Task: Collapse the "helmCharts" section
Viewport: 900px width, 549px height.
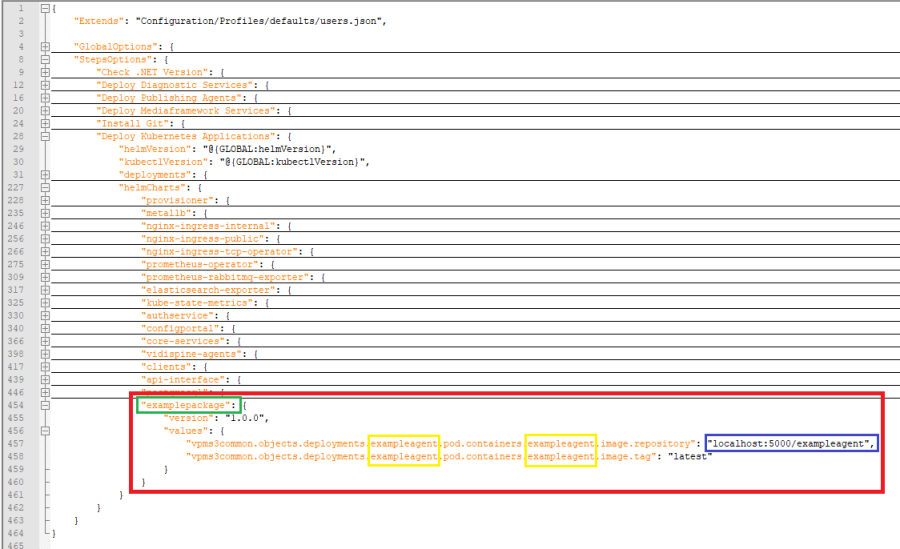Action: coord(45,187)
